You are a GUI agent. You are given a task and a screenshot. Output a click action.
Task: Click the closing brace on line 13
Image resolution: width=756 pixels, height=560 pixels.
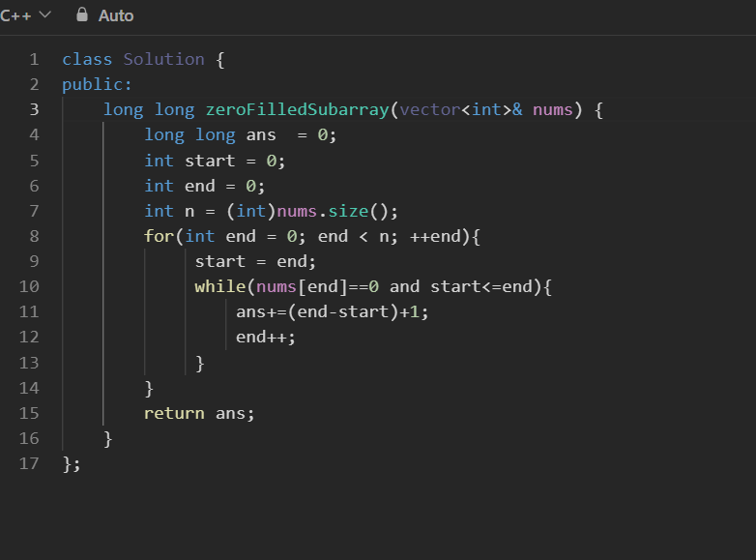[199, 364]
